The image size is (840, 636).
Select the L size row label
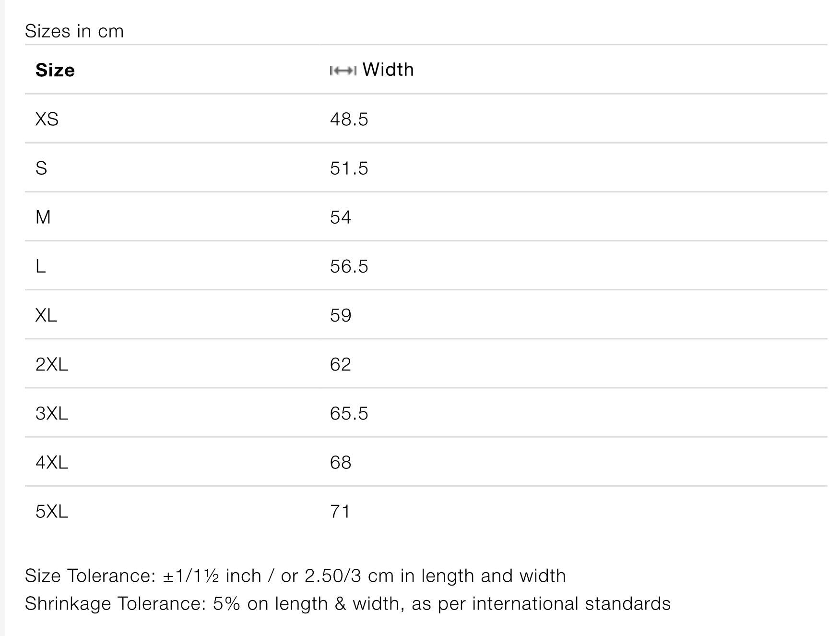41,266
